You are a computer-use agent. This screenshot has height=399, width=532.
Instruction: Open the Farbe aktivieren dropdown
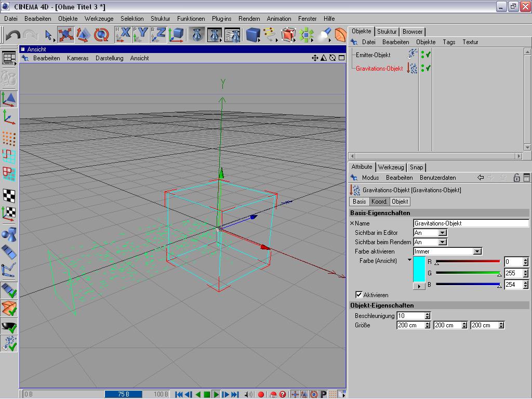[448, 251]
